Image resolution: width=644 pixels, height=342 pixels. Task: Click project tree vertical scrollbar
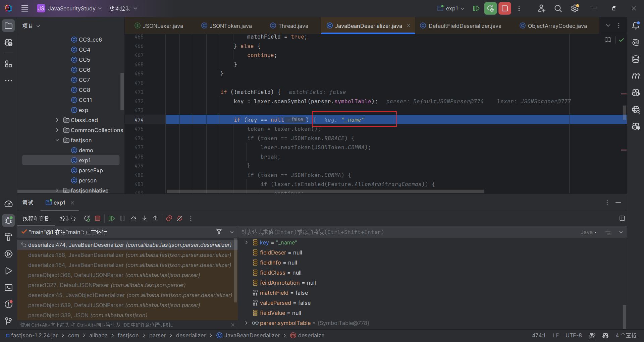click(x=122, y=92)
